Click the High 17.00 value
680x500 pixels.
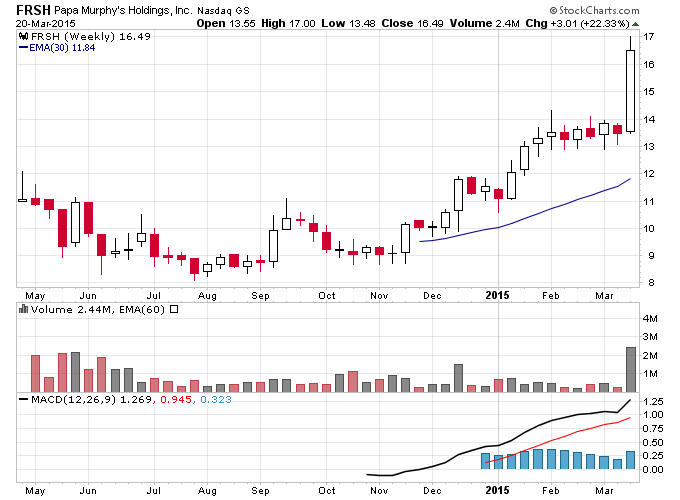[288, 23]
